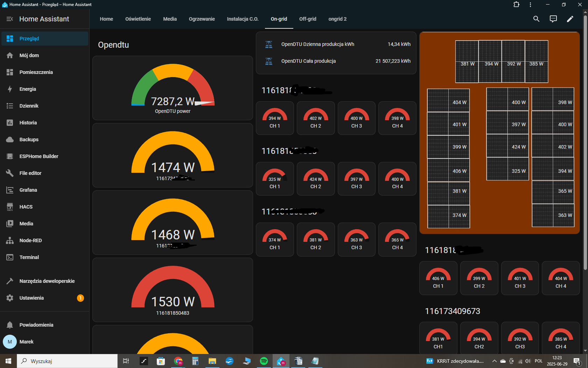Screen dimensions: 588x368
Task: Open the 325 W CH 1 gauge
Action: (x=275, y=179)
